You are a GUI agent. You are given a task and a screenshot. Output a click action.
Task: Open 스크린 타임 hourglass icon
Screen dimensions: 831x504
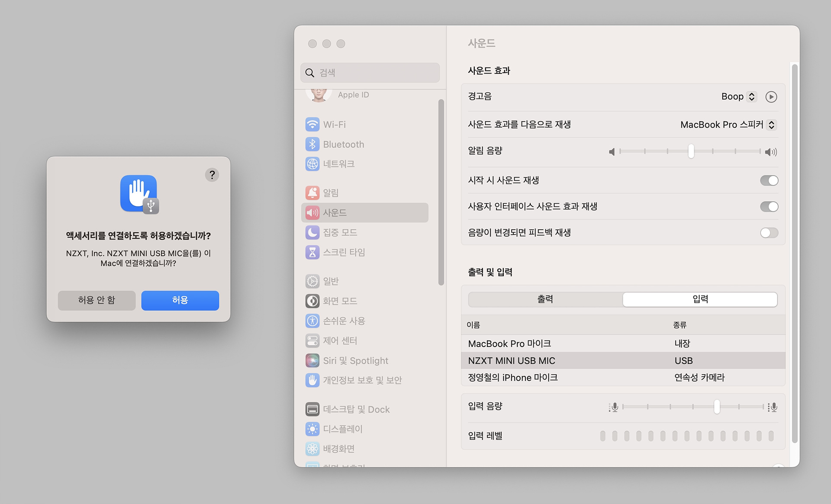coord(312,252)
